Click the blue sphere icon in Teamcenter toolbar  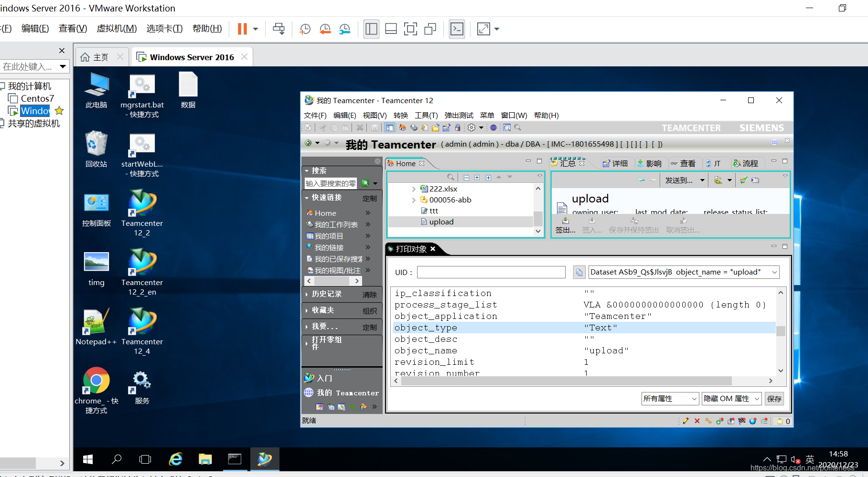coord(493,127)
